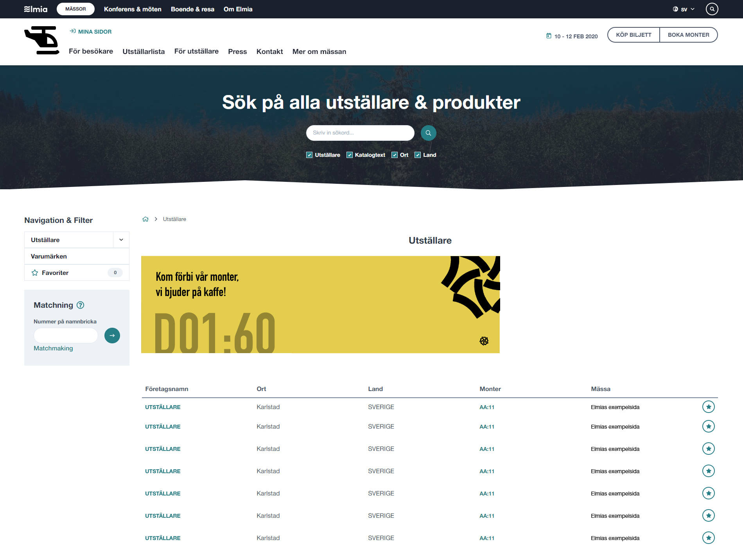743x560 pixels.
Task: Sort by Ort column header
Action: [x=261, y=389]
